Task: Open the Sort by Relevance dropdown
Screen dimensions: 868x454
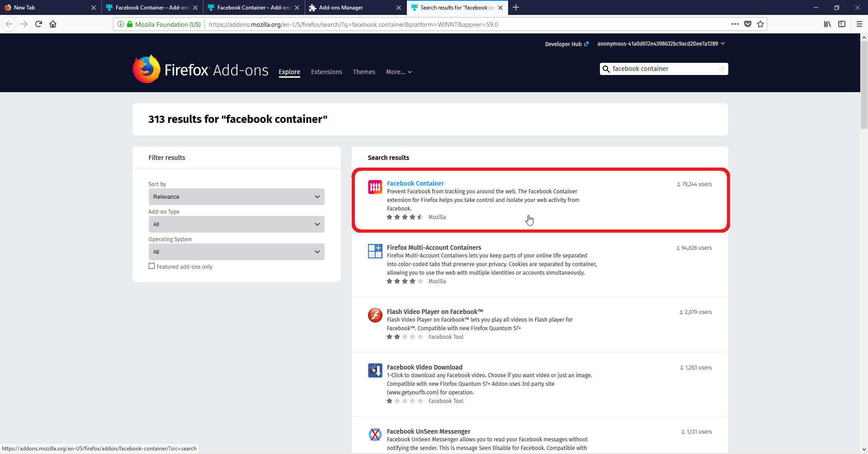Action: pyautogui.click(x=236, y=197)
